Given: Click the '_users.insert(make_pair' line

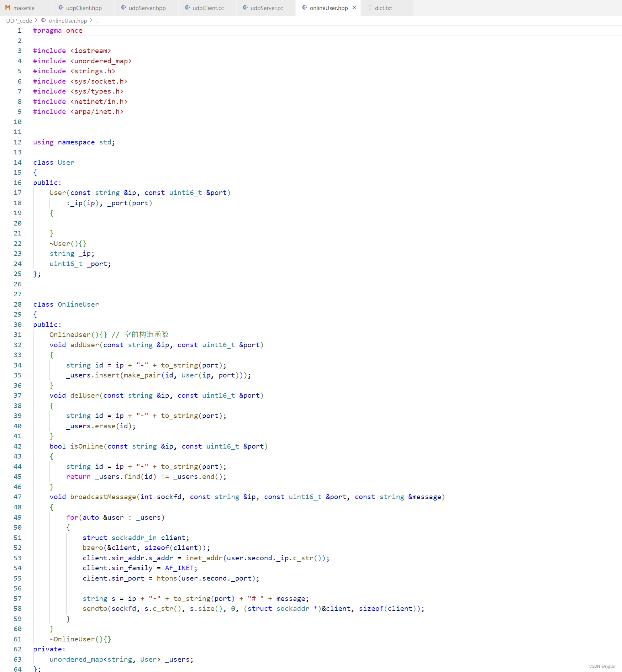Looking at the screenshot, I should click(159, 375).
